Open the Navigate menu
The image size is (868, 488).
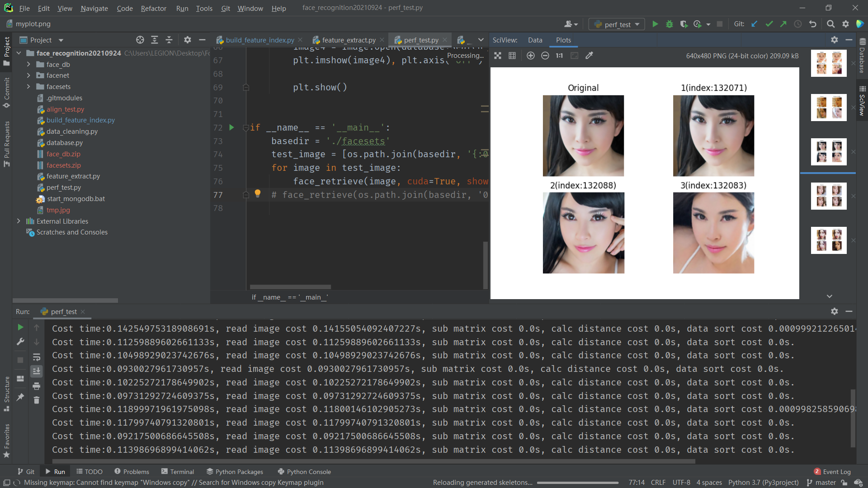tap(94, 8)
